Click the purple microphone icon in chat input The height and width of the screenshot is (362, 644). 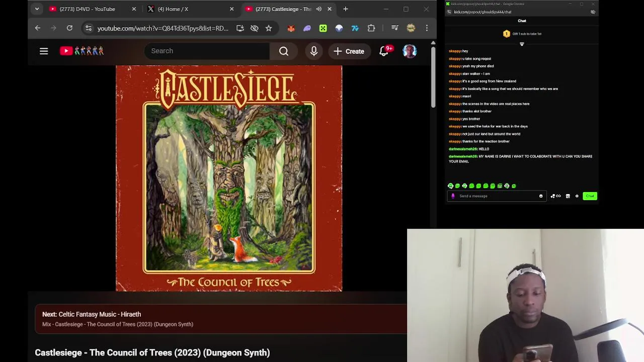tap(453, 196)
